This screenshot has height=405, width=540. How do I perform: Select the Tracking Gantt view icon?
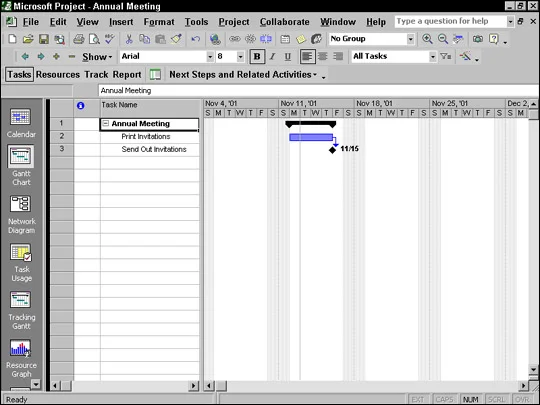[20, 300]
